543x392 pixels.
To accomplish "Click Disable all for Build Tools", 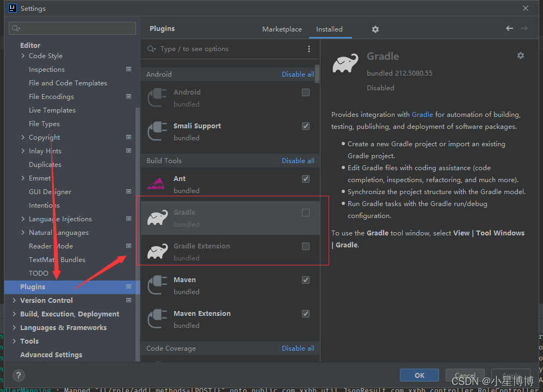I will 298,161.
